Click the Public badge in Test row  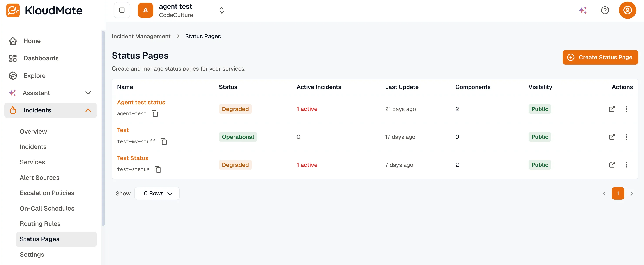[540, 137]
